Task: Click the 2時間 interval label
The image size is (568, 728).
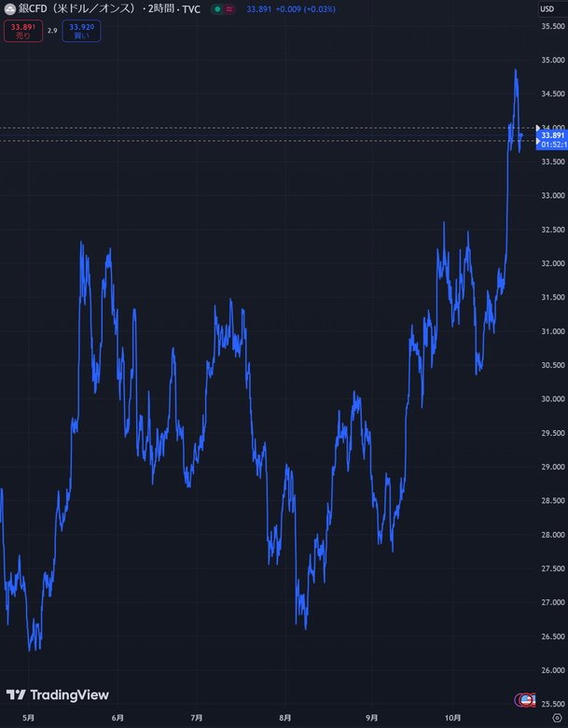Action: point(160,9)
